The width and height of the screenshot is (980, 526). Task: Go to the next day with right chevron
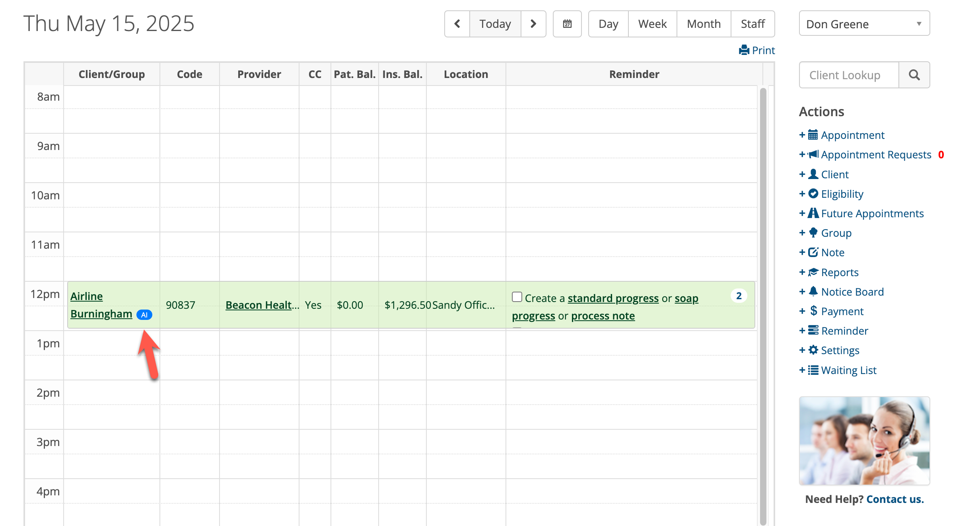click(533, 24)
